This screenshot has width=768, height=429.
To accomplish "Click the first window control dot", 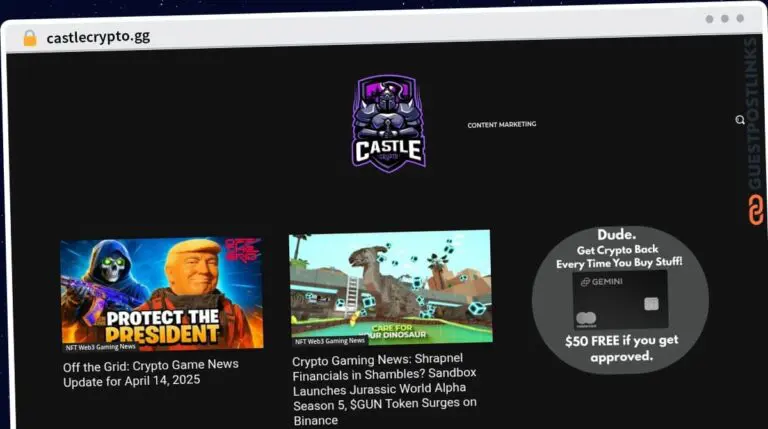I will pos(709,19).
